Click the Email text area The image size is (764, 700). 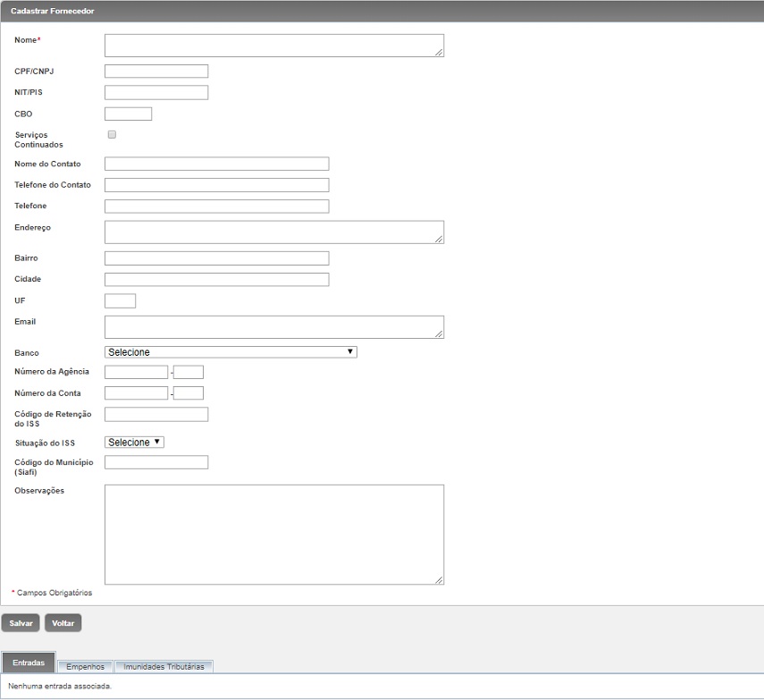[x=273, y=327]
